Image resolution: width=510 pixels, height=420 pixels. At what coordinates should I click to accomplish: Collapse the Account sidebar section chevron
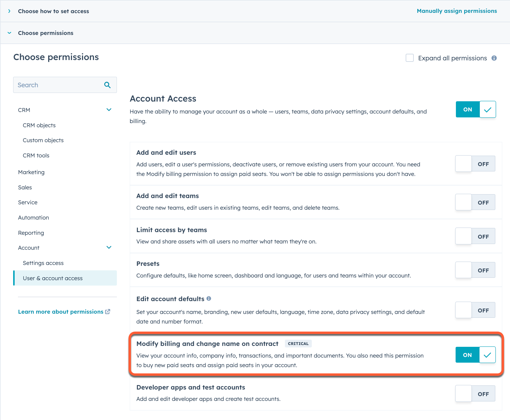tap(109, 247)
